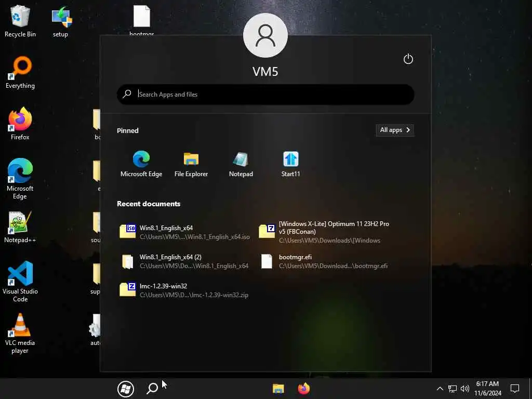Select Visual Studio Code desktop shortcut
532x399 pixels.
coord(20,281)
